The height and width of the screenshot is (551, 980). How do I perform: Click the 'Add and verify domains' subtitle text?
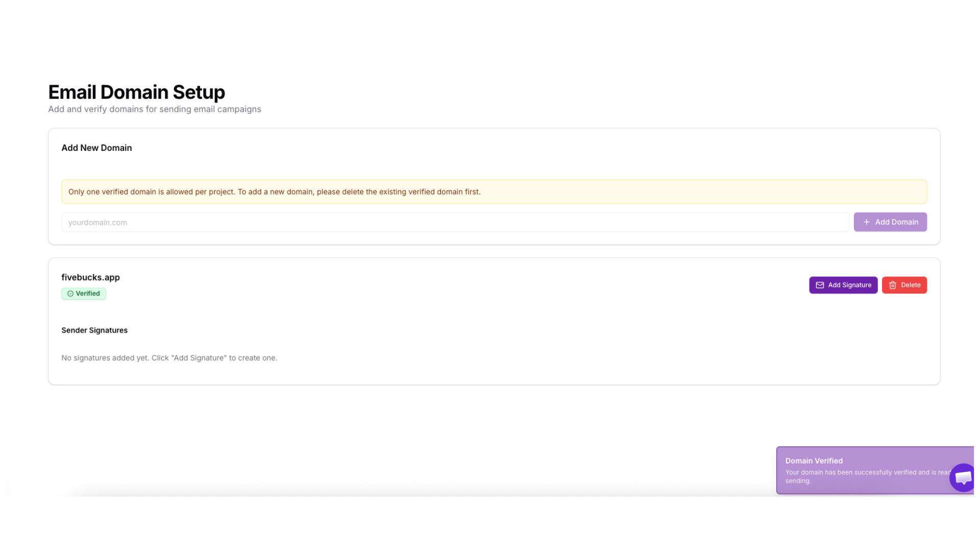pyautogui.click(x=154, y=109)
